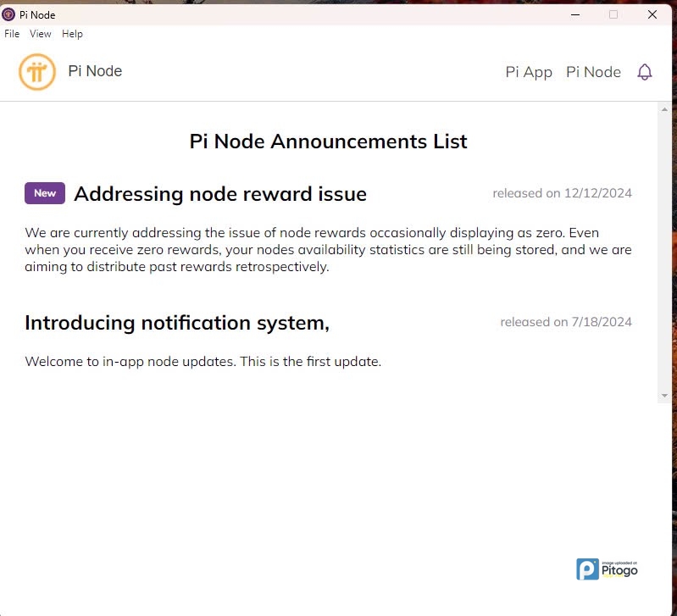The height and width of the screenshot is (616, 677).
Task: Click the Pitogo watermark logo
Action: (607, 569)
